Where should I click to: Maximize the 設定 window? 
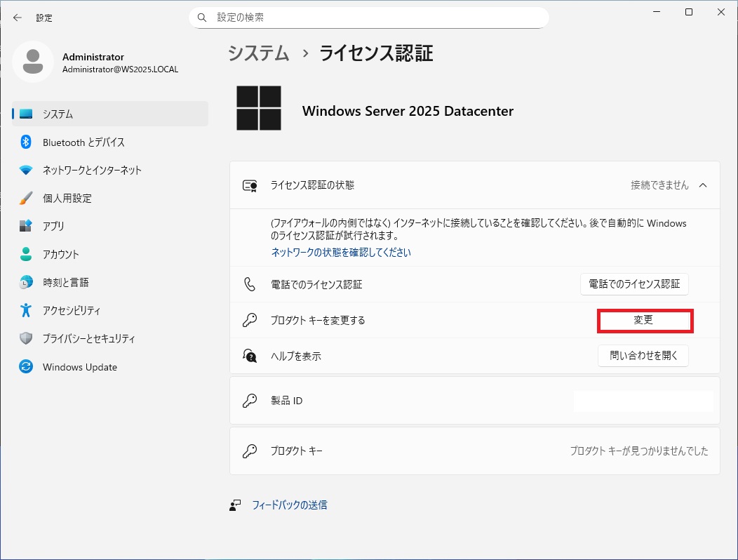point(689,12)
